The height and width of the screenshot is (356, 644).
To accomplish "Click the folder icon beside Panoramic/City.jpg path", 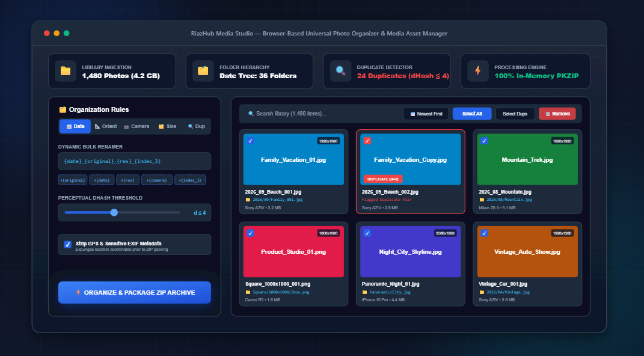I will pyautogui.click(x=364, y=292).
